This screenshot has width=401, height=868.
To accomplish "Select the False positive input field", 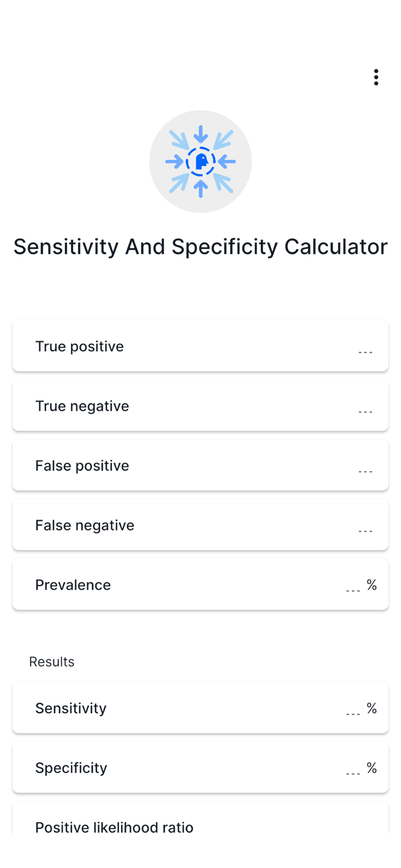I will [200, 465].
